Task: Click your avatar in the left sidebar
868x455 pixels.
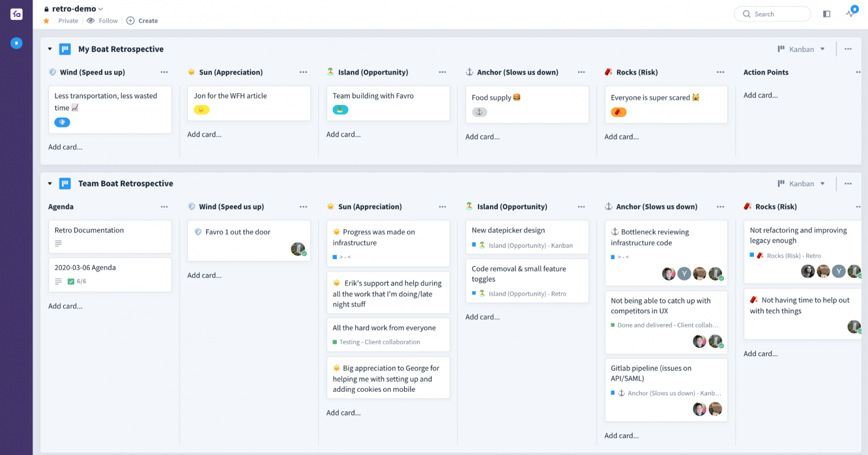Action: pos(16,43)
